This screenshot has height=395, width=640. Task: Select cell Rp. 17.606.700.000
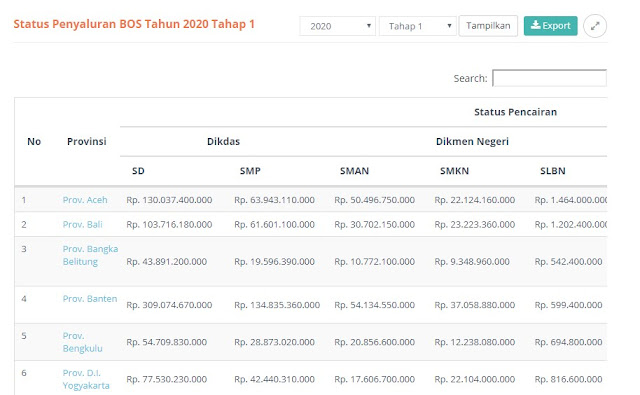point(374,379)
